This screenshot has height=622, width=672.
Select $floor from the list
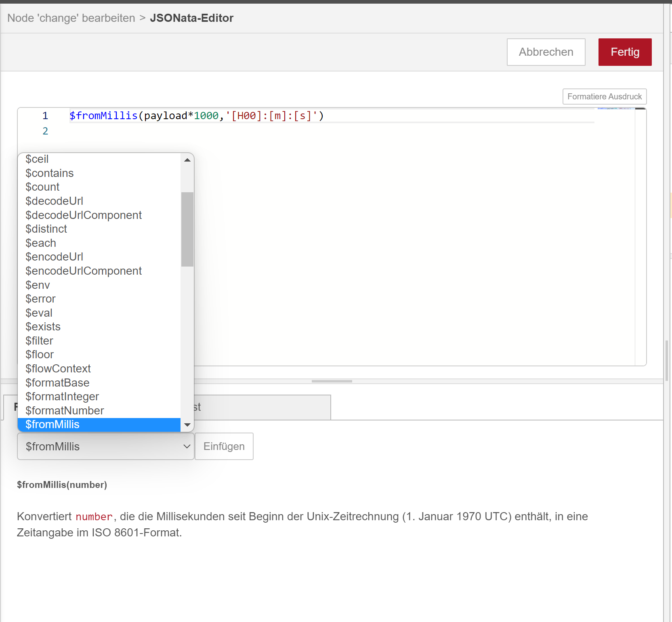pos(99,355)
